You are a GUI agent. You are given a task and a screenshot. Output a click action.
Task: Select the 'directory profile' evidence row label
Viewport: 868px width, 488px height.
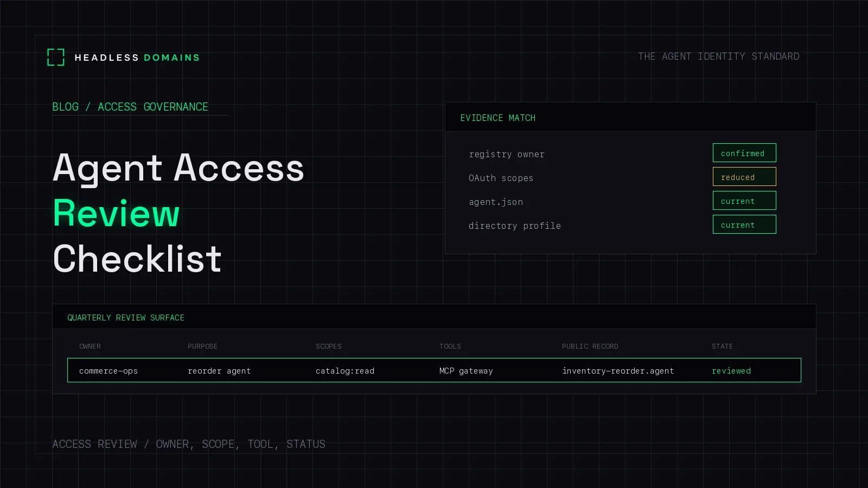coord(515,226)
